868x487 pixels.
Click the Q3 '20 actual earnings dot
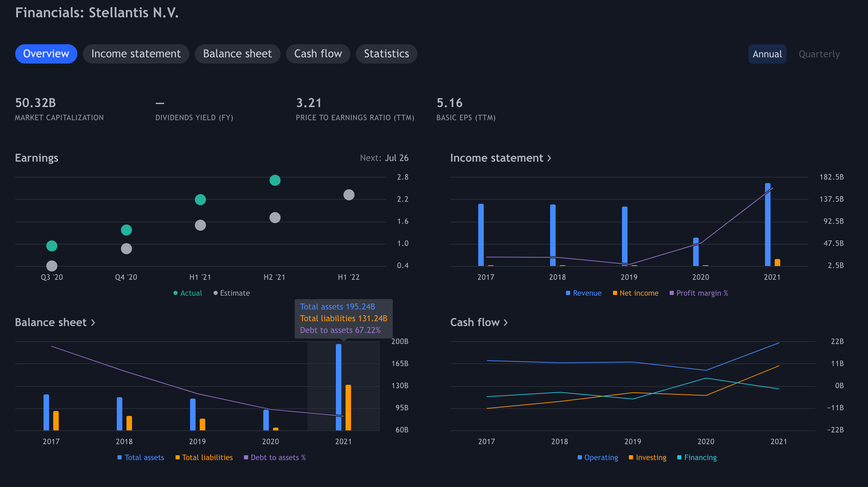[x=52, y=246]
